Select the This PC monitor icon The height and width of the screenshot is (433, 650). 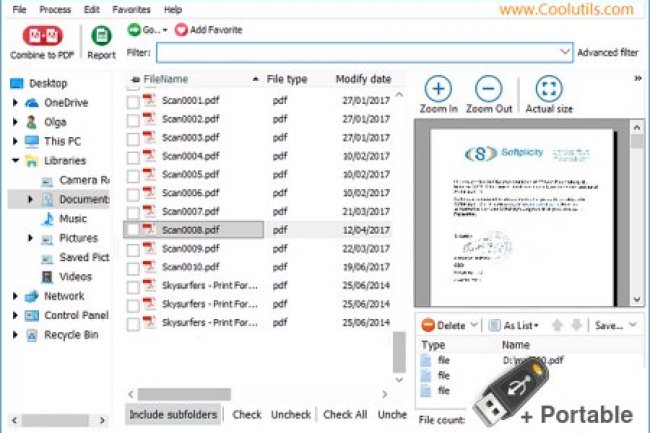[x=32, y=141]
